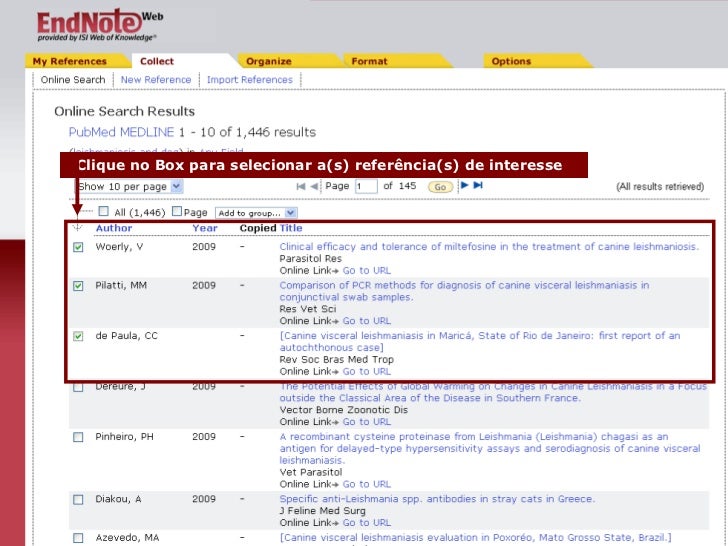Open the Show 10 per page dropdown
The height and width of the screenshot is (546, 728).
130,187
